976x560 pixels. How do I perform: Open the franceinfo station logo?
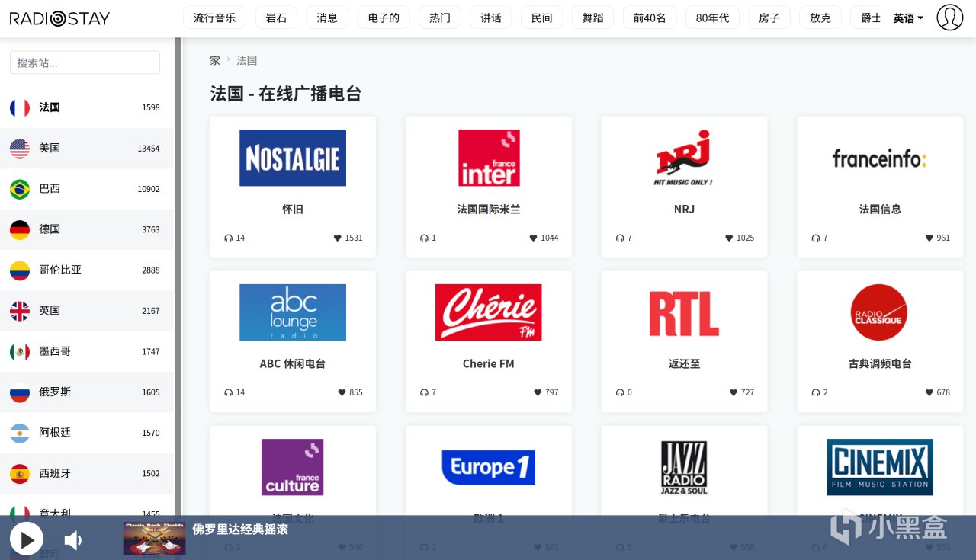coord(880,158)
